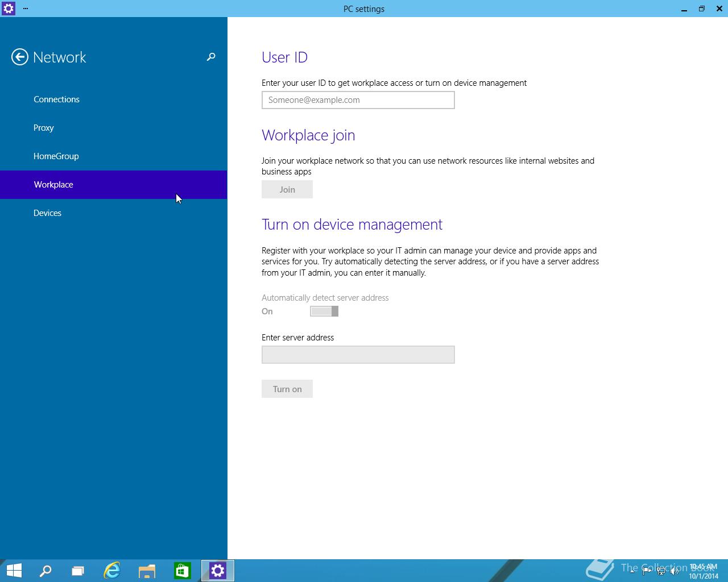
Task: Select the Workplace sidebar item
Action: click(114, 185)
